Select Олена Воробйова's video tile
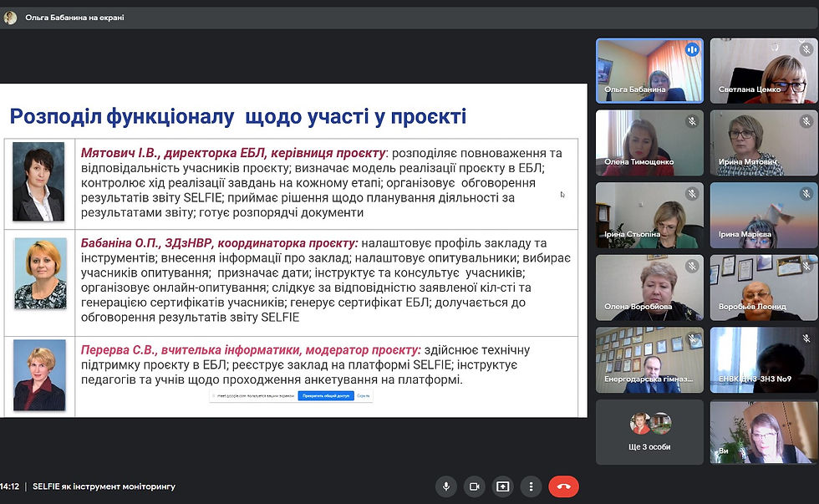 [650, 288]
